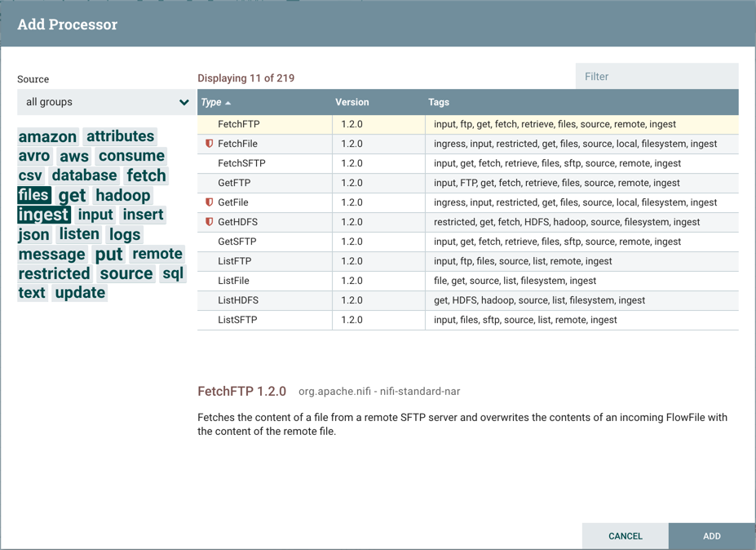Click the restricted shield icon beside GetHDFS
This screenshot has width=756, height=550.
click(209, 222)
